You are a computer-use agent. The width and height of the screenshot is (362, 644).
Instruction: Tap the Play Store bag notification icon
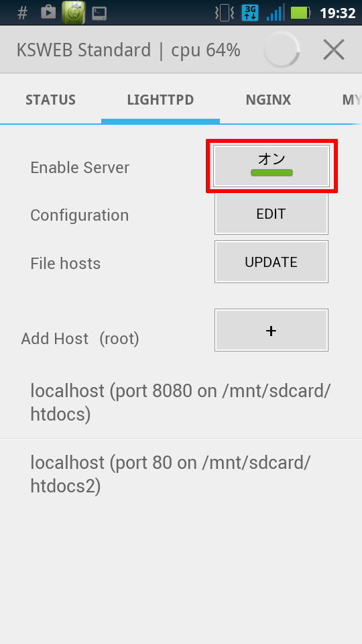tap(48, 12)
